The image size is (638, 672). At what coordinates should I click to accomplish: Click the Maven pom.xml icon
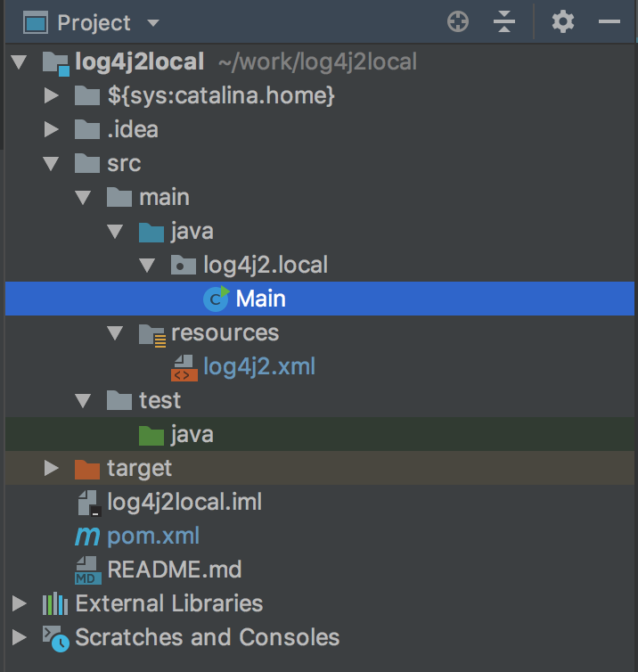(x=87, y=536)
